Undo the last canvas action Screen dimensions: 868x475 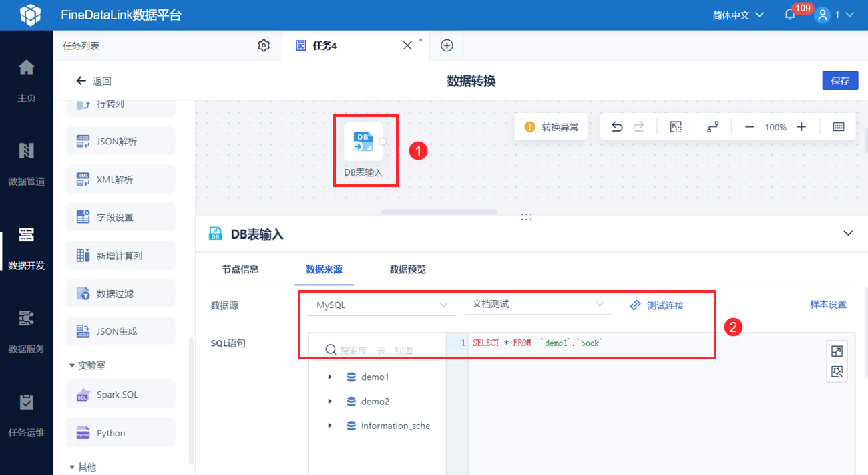617,127
